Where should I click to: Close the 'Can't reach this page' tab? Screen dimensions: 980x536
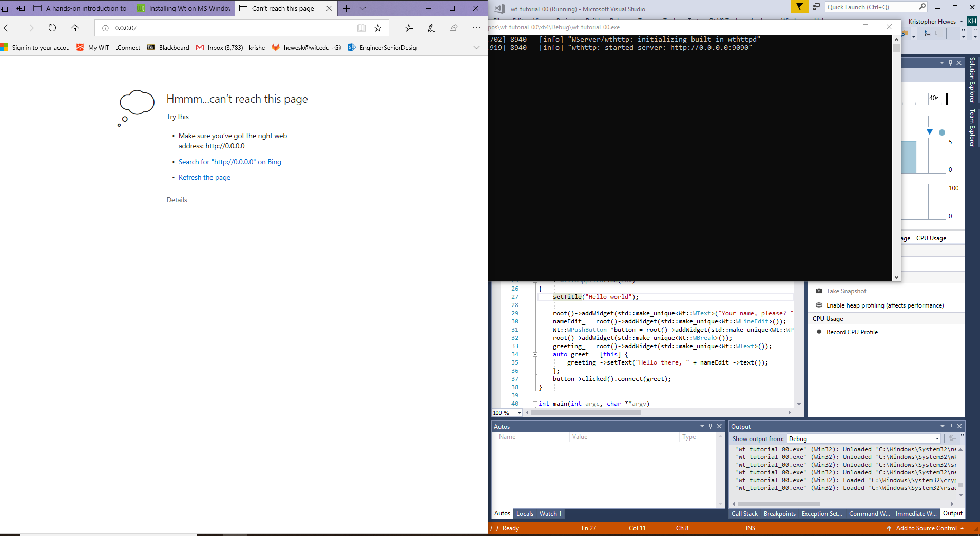click(329, 8)
